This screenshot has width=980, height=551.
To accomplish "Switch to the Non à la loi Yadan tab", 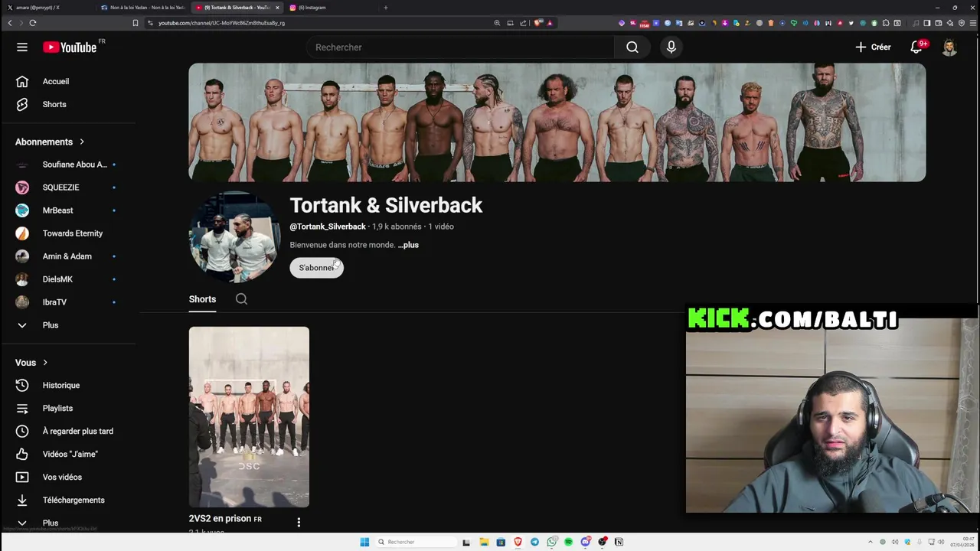I will pos(142,8).
